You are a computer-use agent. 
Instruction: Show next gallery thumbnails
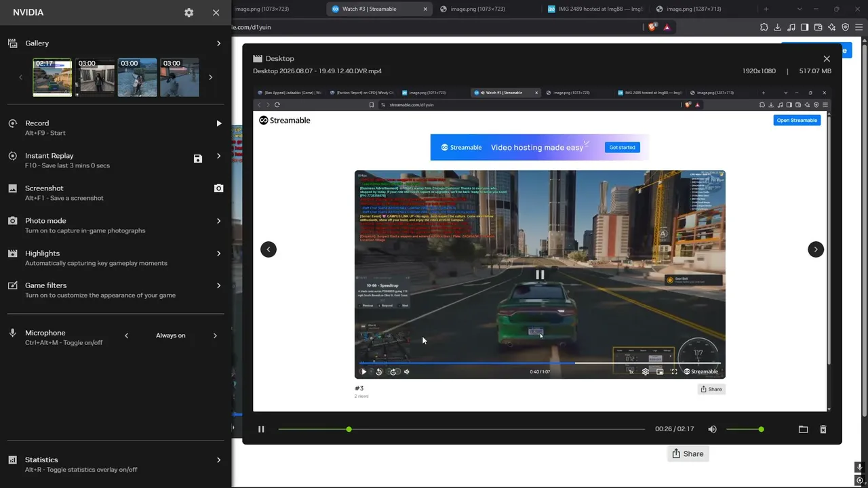(210, 77)
